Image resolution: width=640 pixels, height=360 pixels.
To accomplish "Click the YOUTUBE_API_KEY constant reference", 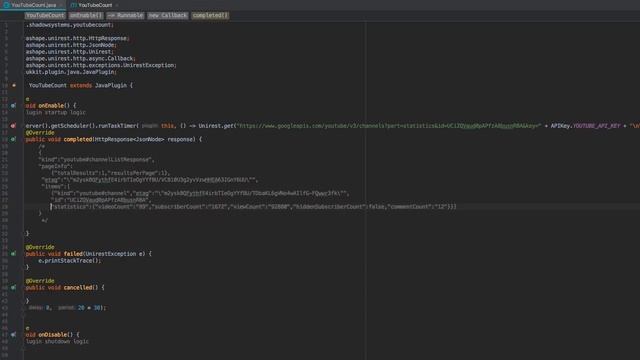I will [596, 126].
